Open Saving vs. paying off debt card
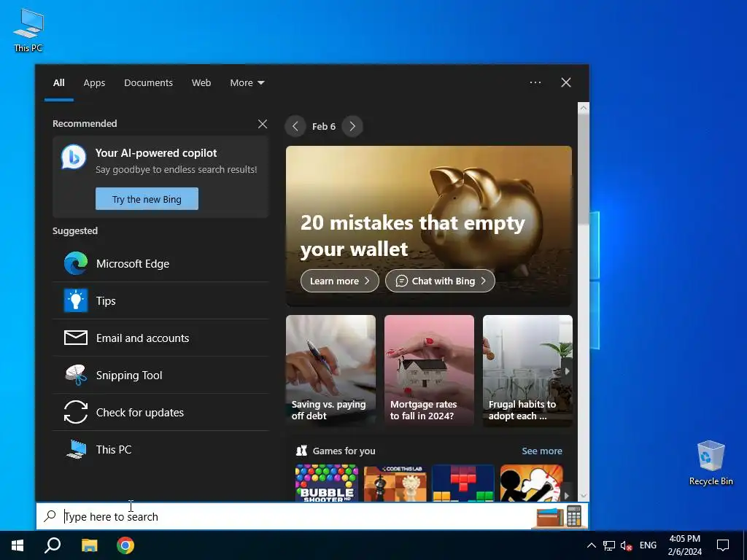The height and width of the screenshot is (560, 747). pos(330,370)
